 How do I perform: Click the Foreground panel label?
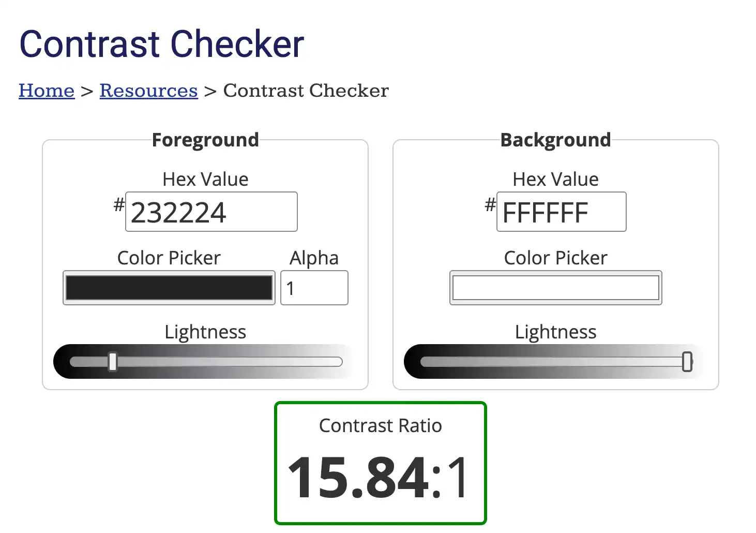205,139
